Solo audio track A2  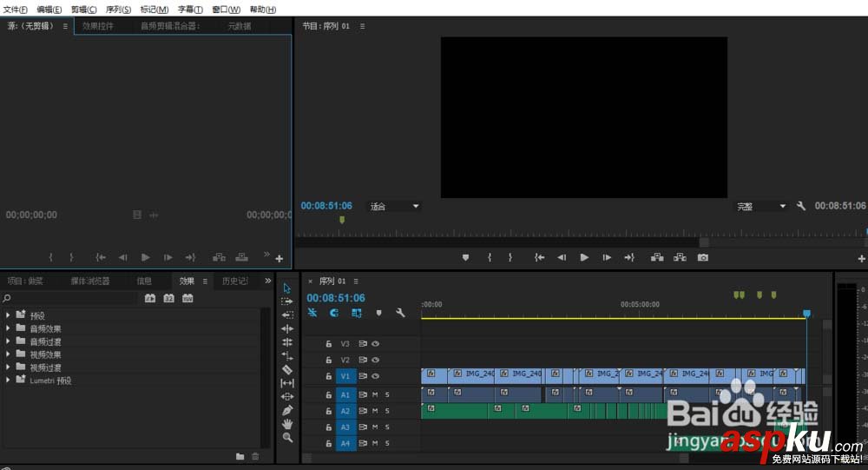[x=387, y=411]
